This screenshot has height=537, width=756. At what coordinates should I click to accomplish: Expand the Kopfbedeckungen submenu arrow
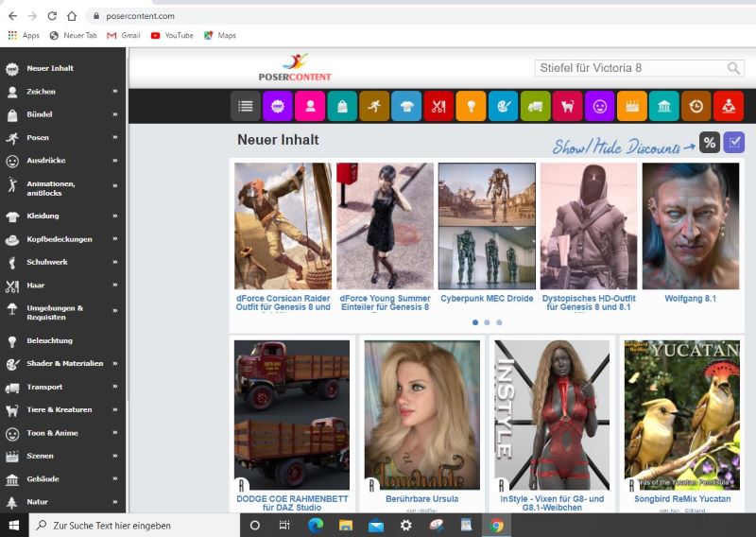[x=115, y=239]
